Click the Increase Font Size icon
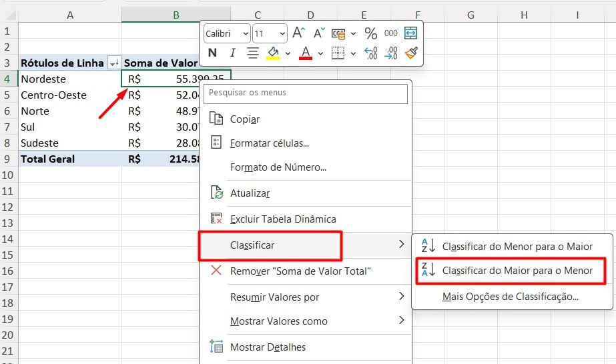Screen dimensions: 616x364 299,33
